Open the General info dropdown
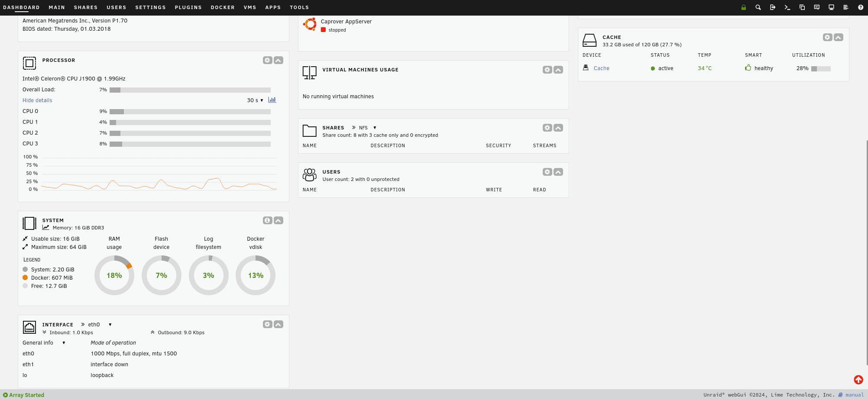The width and height of the screenshot is (868, 400). (44, 343)
